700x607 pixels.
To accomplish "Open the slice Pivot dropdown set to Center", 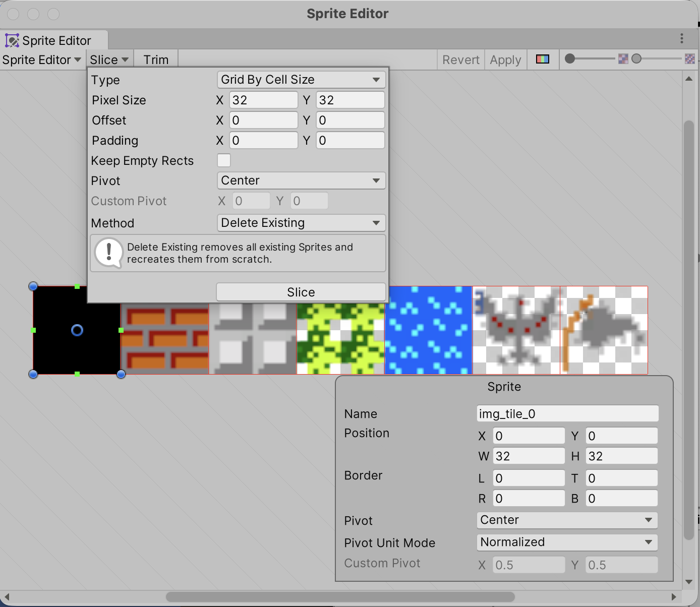I will point(301,180).
